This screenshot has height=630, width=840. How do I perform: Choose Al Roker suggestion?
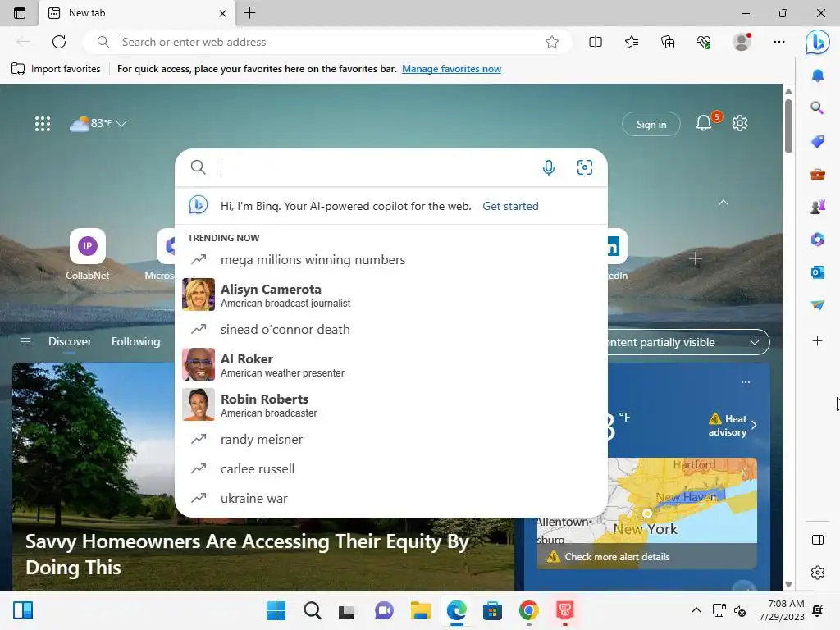391,365
